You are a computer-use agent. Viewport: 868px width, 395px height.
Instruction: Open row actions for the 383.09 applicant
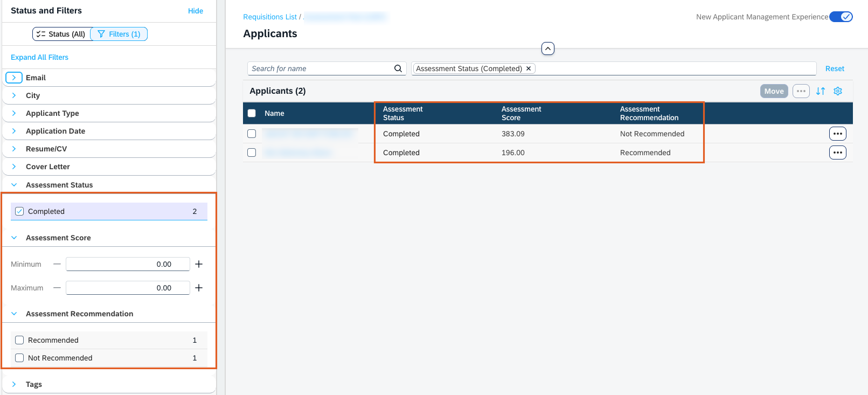pyautogui.click(x=837, y=134)
